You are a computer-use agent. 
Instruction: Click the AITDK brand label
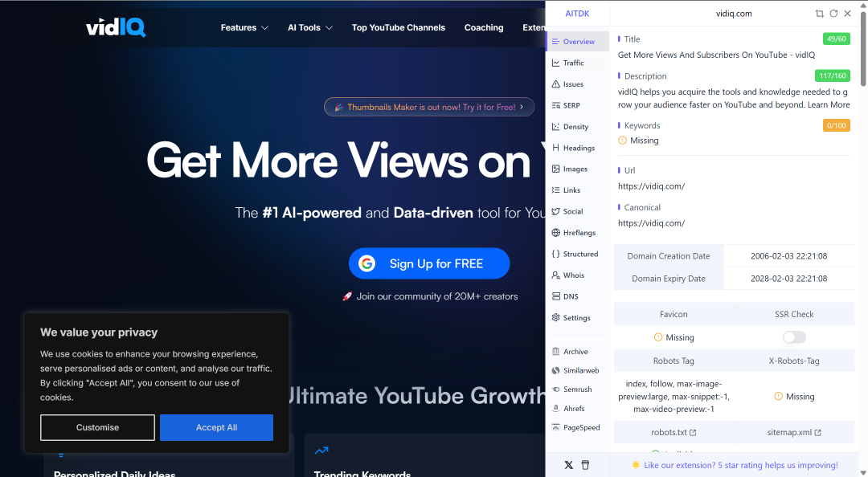577,14
